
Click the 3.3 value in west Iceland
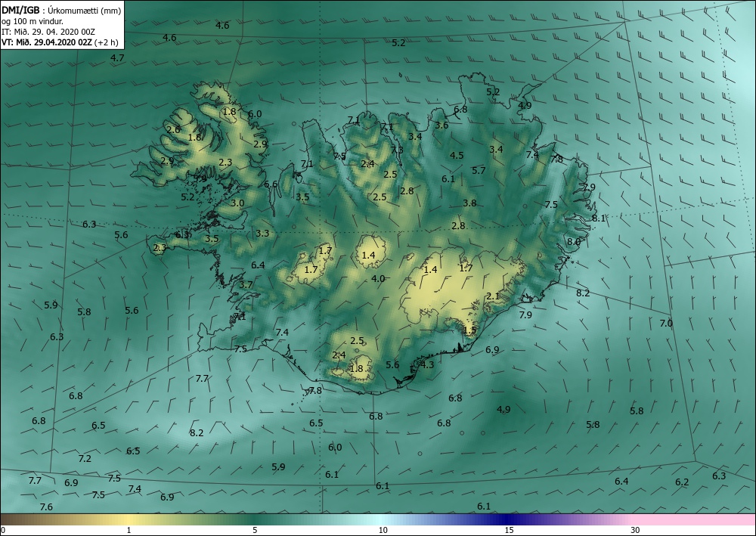[262, 234]
